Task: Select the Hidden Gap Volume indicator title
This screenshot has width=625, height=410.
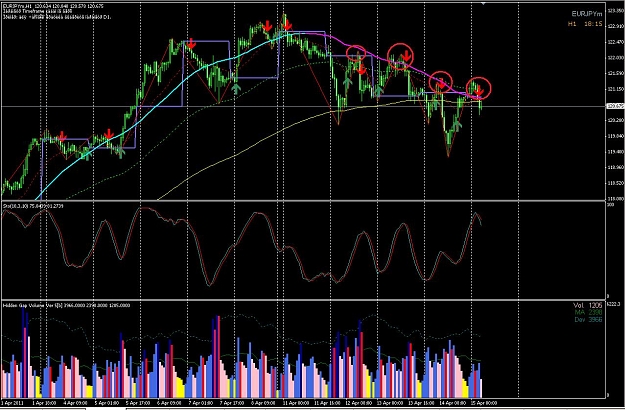Action: click(66, 306)
